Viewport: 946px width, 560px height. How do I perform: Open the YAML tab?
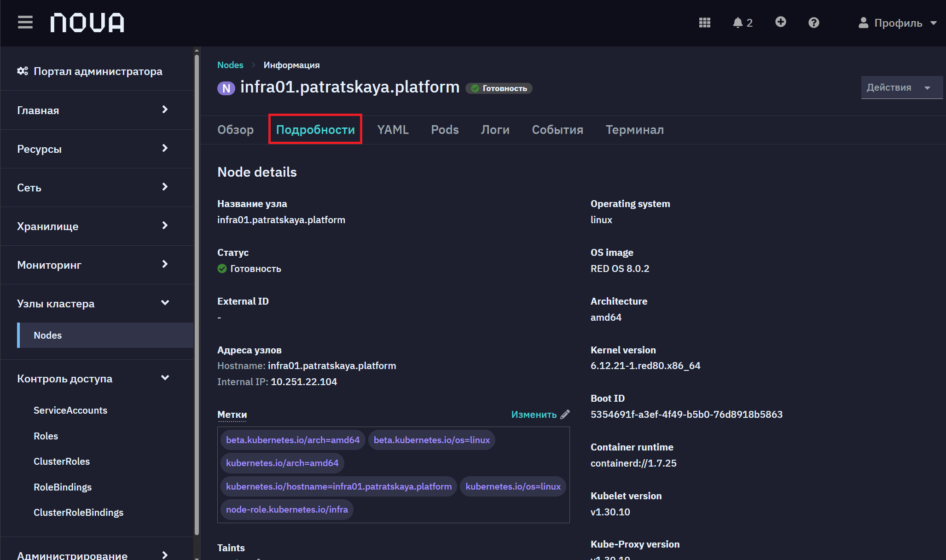[x=393, y=130]
